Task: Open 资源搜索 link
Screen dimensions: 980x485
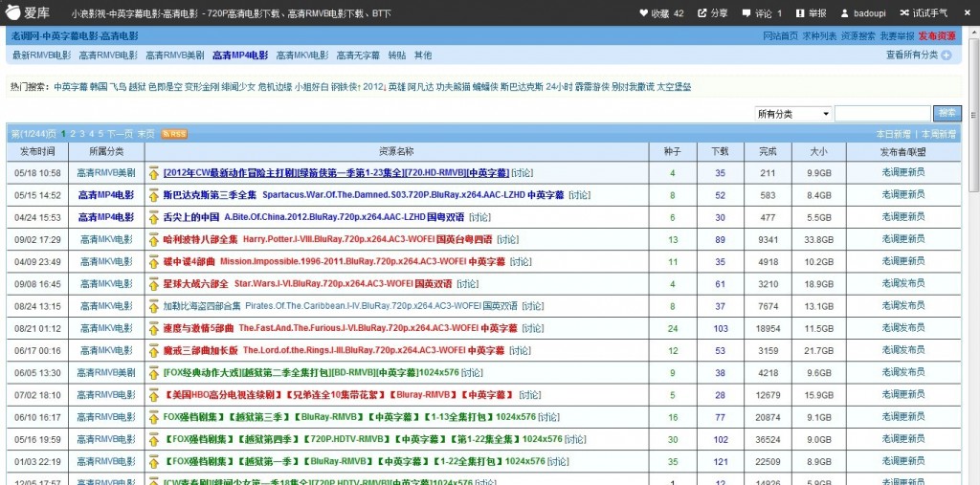Action: [858, 36]
